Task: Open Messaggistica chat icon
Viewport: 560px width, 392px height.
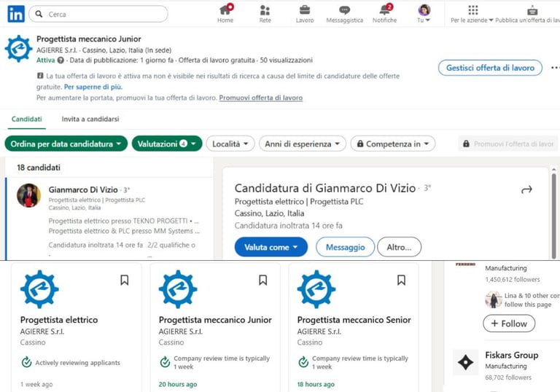Action: coord(345,14)
